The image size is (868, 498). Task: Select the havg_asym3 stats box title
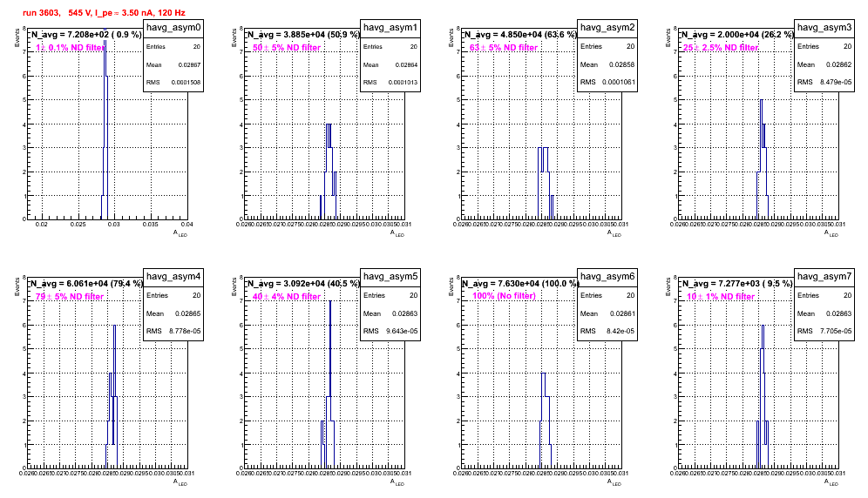[x=824, y=28]
